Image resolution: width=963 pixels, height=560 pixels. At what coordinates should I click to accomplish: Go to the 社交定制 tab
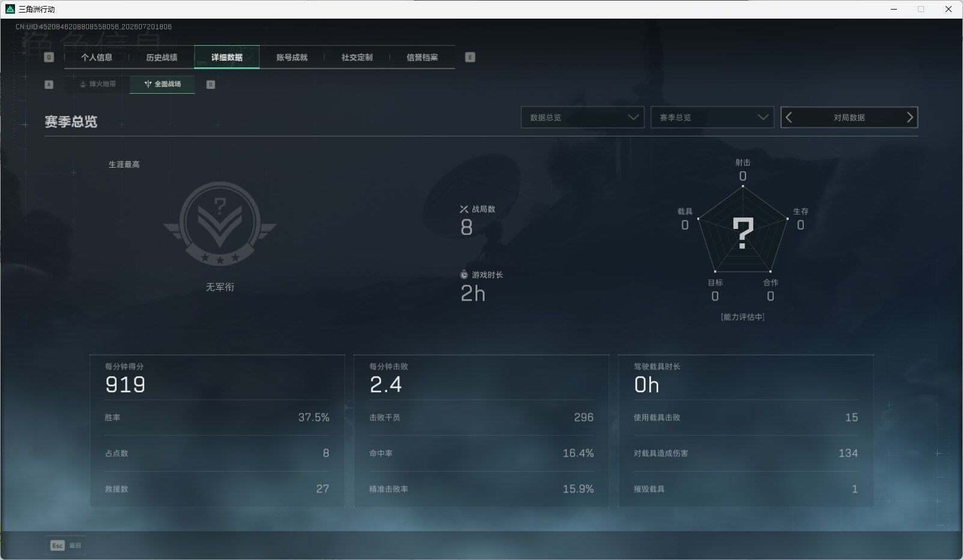tap(357, 57)
